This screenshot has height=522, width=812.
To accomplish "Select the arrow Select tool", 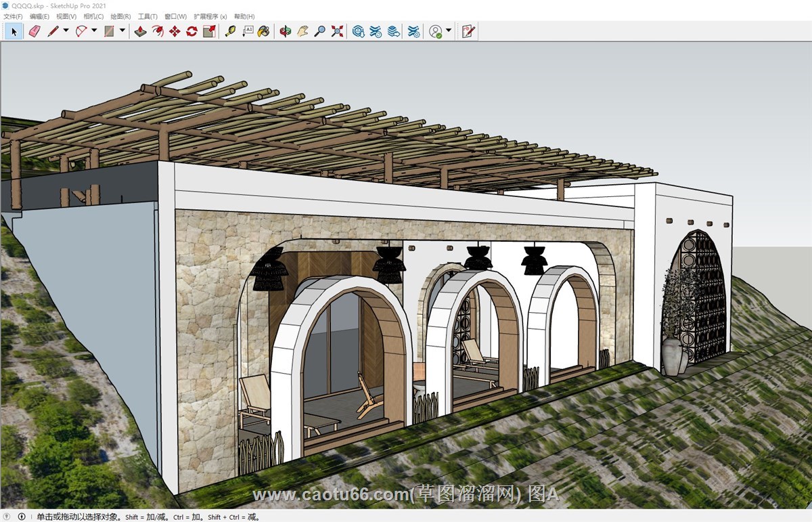I will (x=13, y=31).
